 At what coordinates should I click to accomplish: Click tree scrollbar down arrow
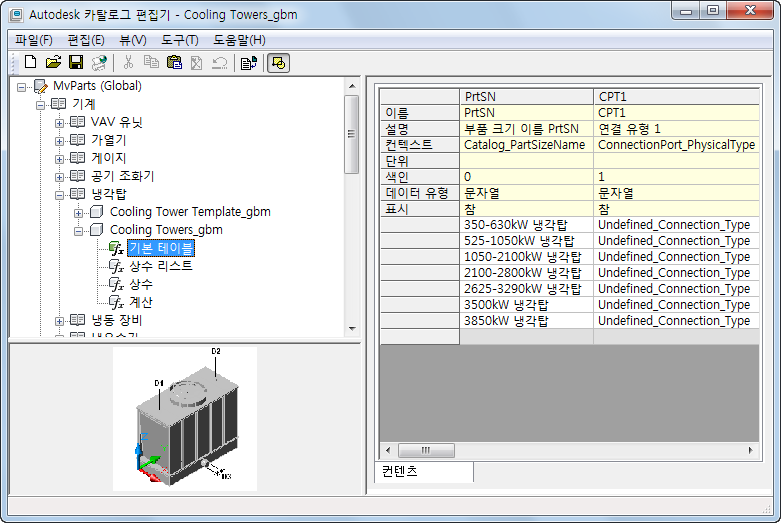352,329
